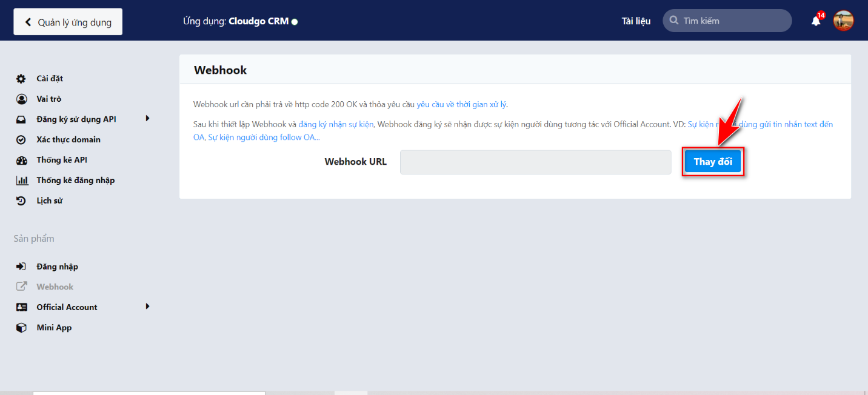This screenshot has height=395, width=868.
Task: Select the Đăng nhập product icon
Action: point(21,266)
